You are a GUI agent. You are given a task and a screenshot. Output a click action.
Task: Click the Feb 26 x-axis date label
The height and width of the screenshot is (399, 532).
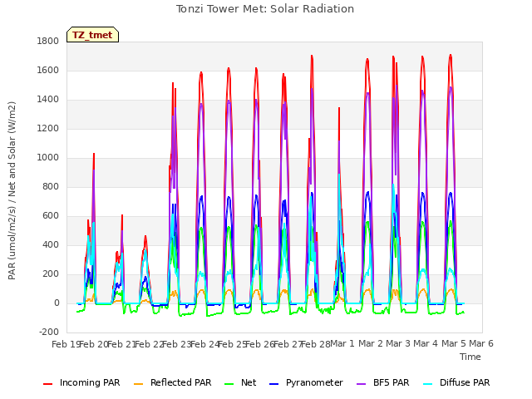tap(260, 344)
